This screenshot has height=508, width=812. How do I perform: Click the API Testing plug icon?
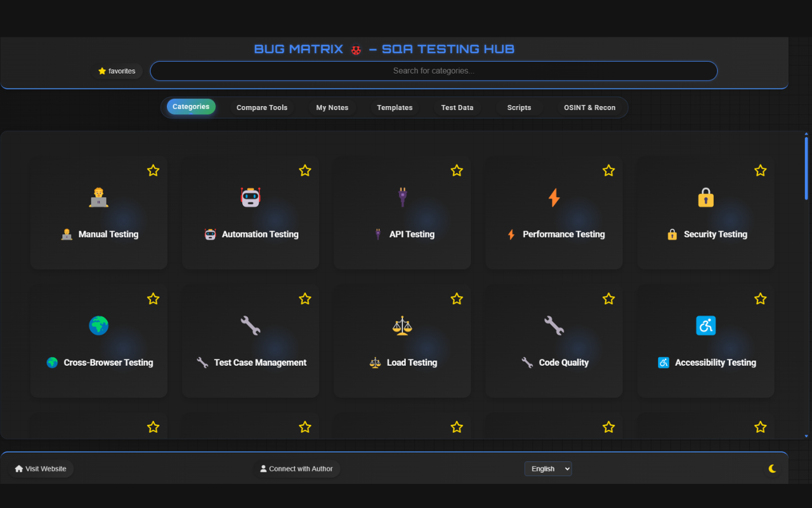[x=402, y=197]
